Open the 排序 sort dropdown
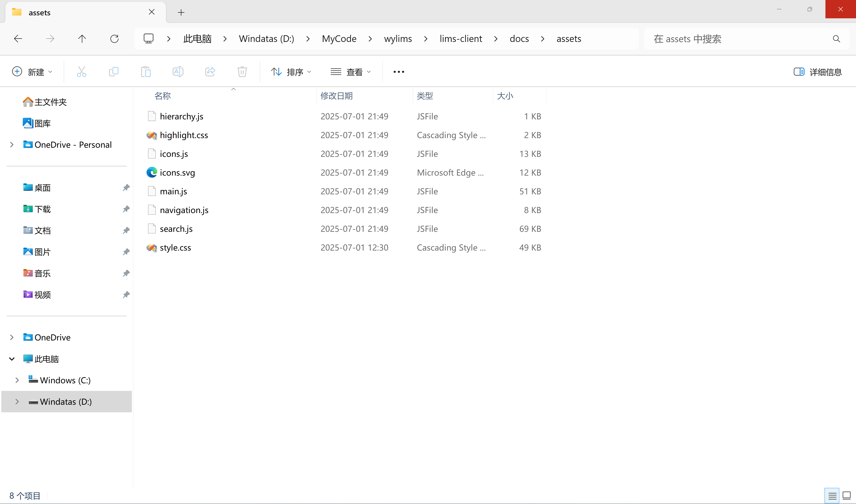This screenshot has height=504, width=856. click(291, 71)
